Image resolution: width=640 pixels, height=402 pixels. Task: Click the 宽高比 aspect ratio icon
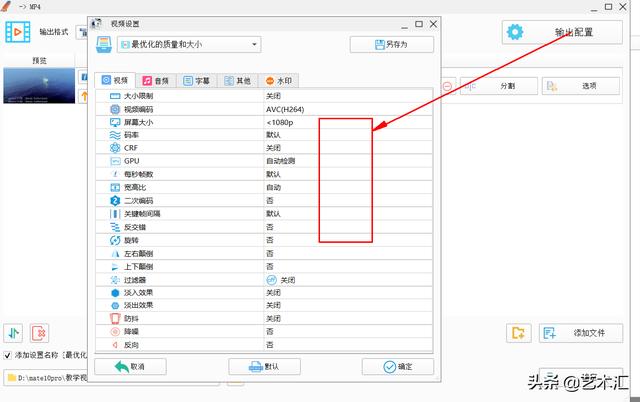point(115,187)
